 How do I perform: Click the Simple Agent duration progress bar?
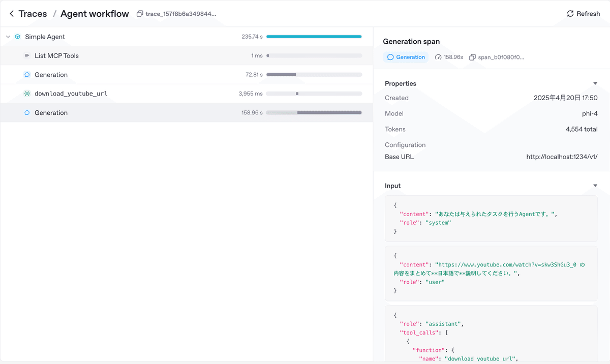click(314, 37)
